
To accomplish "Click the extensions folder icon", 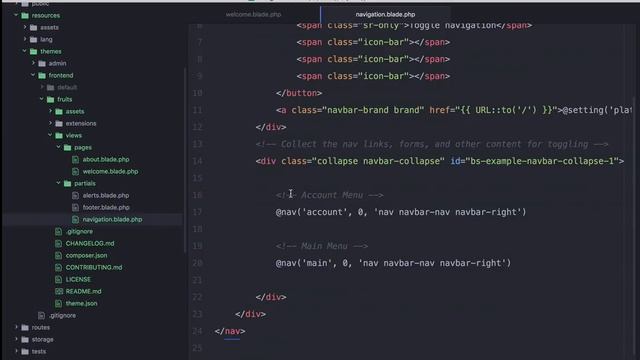I will [59, 123].
